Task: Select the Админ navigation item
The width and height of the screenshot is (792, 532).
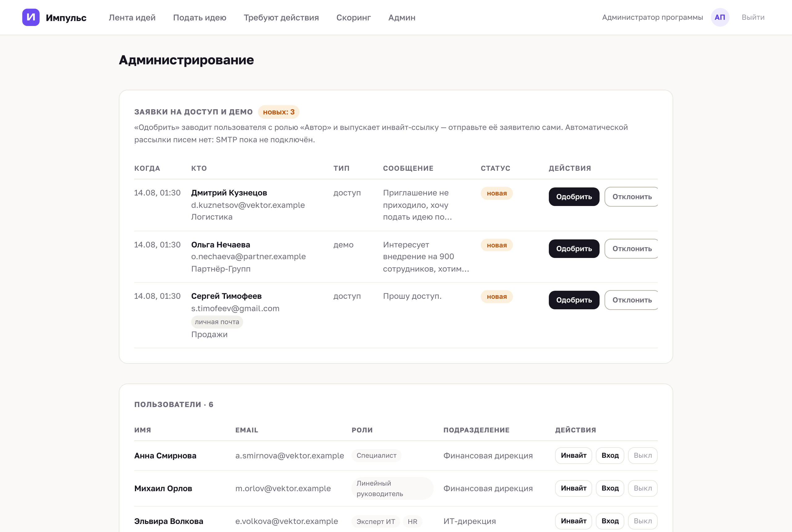Action: click(402, 17)
